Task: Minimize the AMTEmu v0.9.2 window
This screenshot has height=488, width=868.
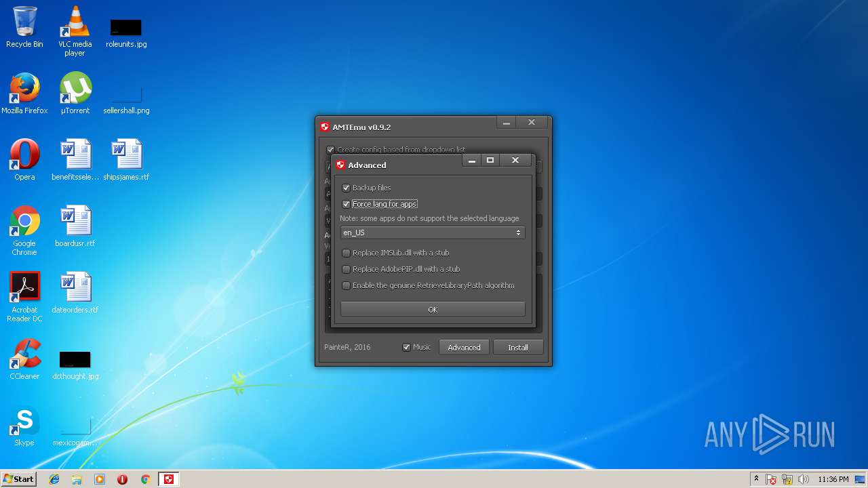Action: [507, 123]
